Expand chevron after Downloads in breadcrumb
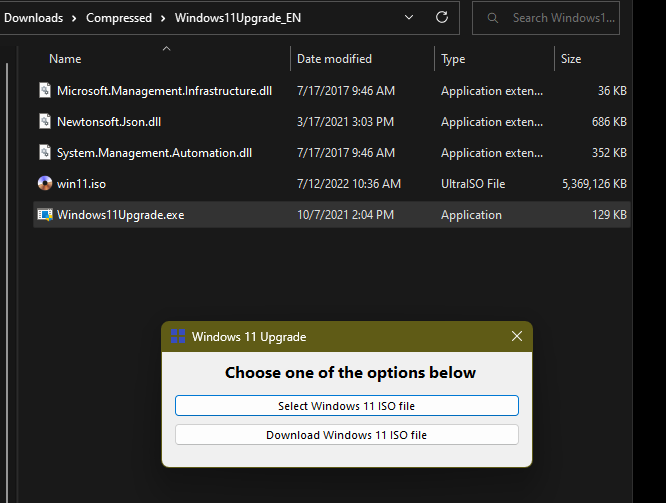 [x=74, y=18]
